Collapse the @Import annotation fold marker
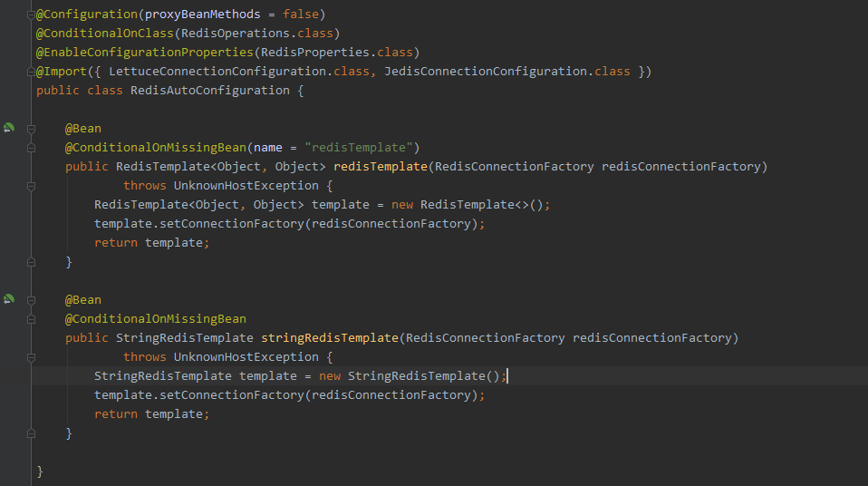Image resolution: width=868 pixels, height=486 pixels. coord(31,72)
